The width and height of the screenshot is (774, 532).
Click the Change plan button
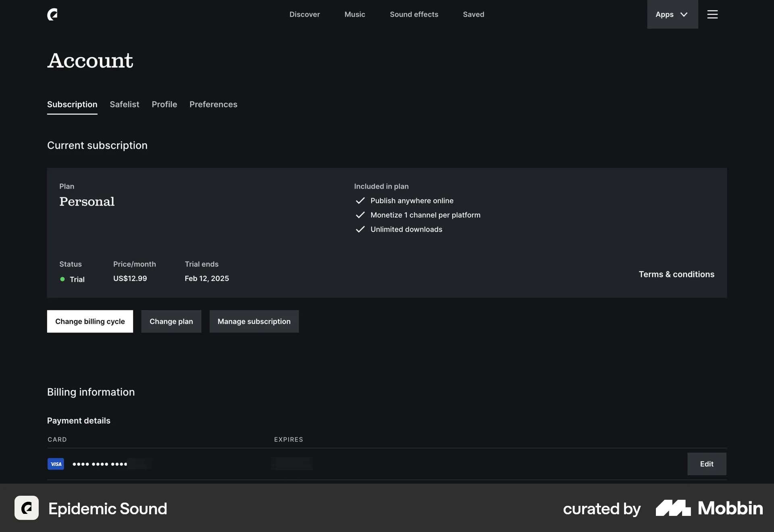tap(171, 321)
